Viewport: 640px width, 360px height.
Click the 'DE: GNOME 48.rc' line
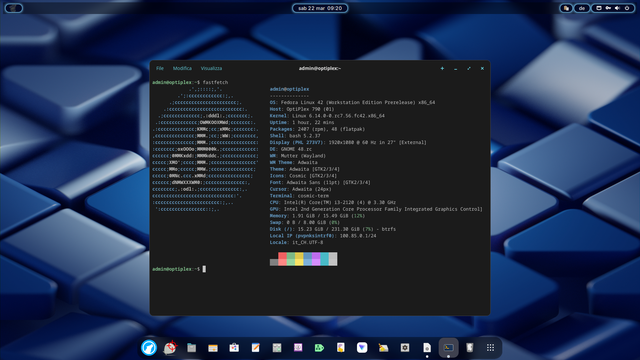[x=291, y=149]
